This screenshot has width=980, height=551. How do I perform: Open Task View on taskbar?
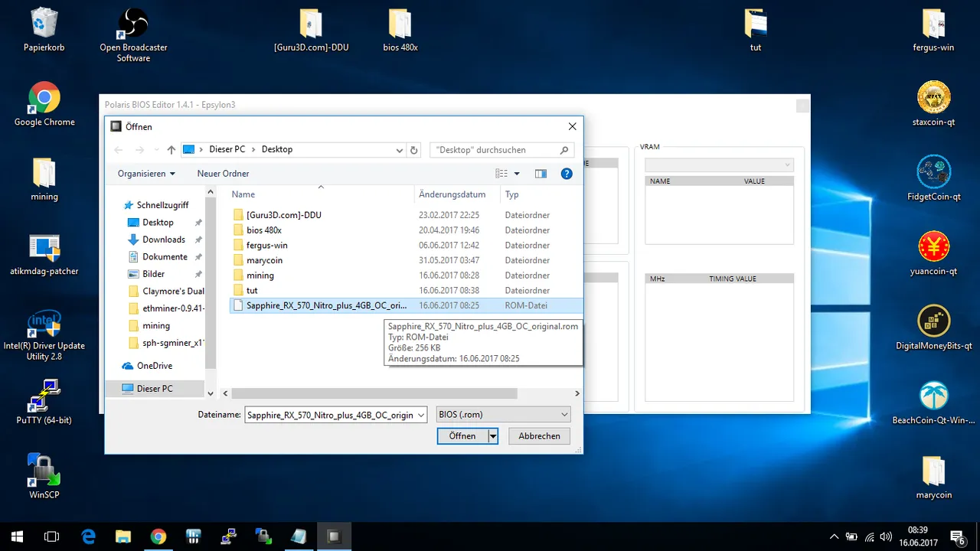pos(52,536)
